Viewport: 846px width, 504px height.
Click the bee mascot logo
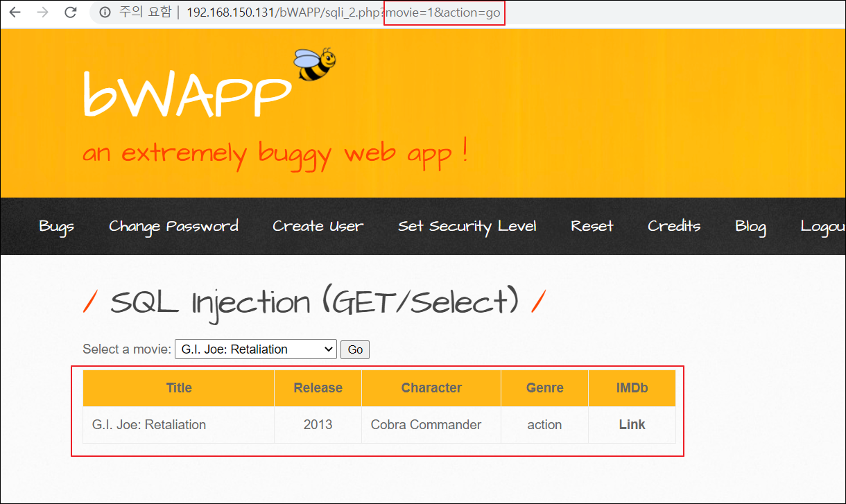pos(314,64)
